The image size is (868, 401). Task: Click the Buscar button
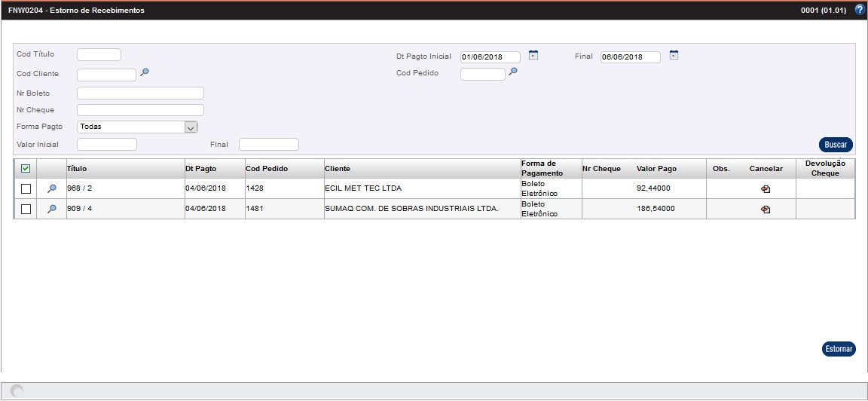[x=836, y=145]
